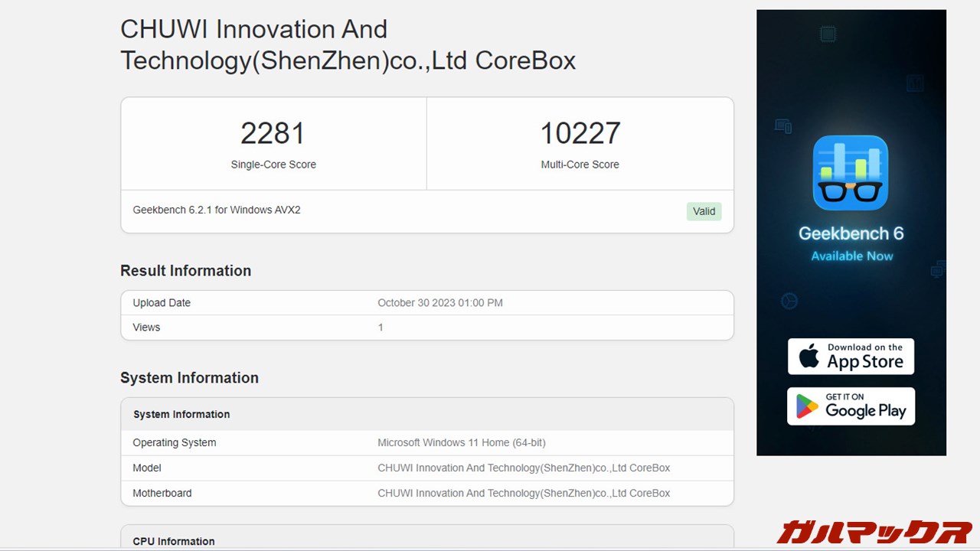Open the CHUWI CoreBox Model link

tap(524, 468)
